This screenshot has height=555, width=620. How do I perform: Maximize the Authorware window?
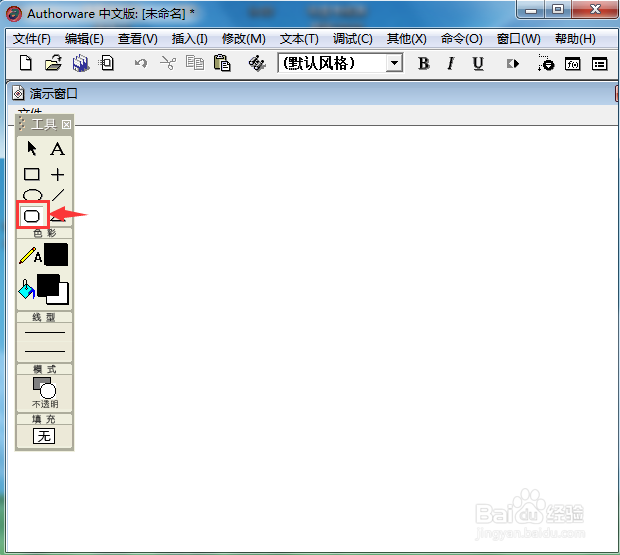(x=558, y=9)
